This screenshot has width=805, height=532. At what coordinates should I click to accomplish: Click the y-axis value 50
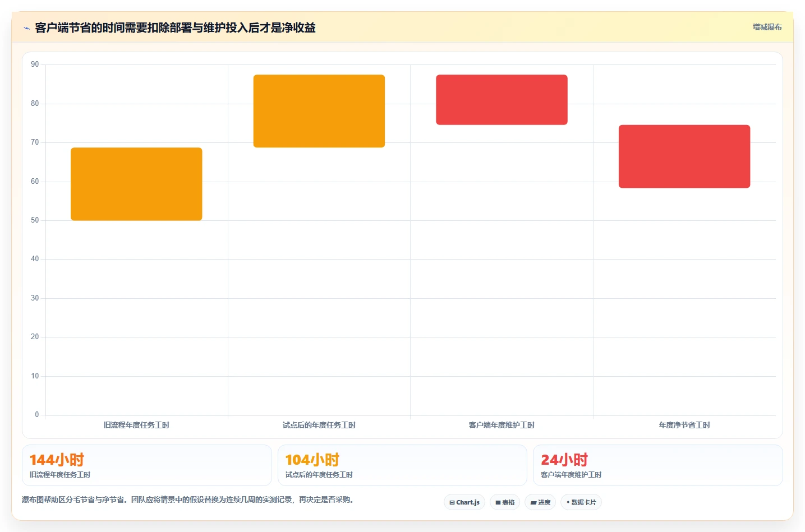[35, 220]
